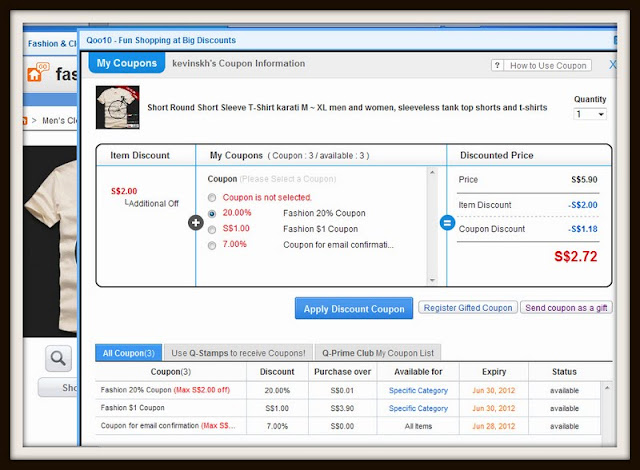Open Use Q-Stamps to receive Coupons tab

tap(238, 353)
